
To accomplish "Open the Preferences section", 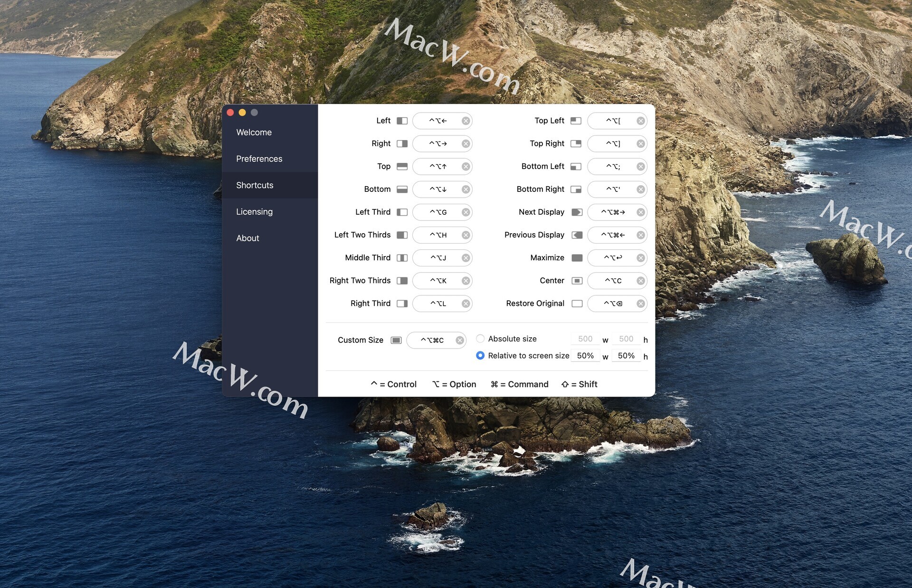I will pyautogui.click(x=259, y=159).
